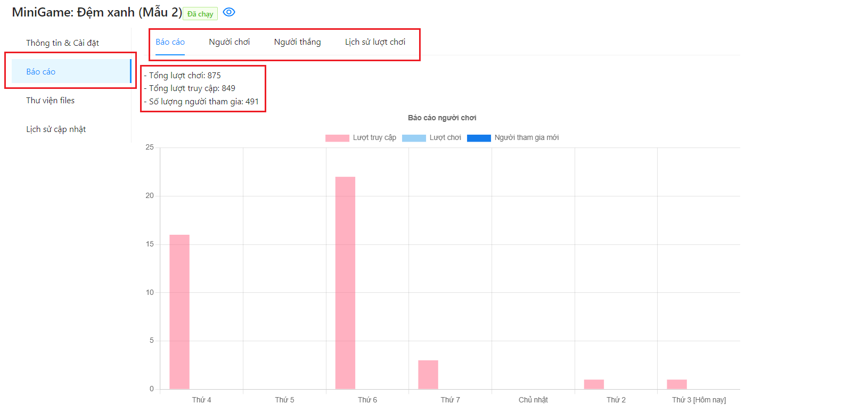Toggle 'Lượt chơi' light blue legend swatch
Screen dimensions: 868x412
tap(414, 138)
